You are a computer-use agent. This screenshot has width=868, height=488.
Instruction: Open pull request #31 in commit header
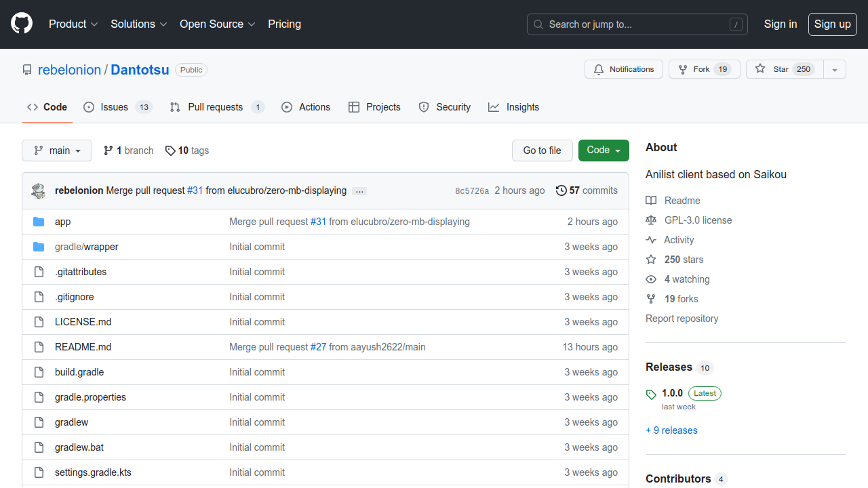coord(195,190)
